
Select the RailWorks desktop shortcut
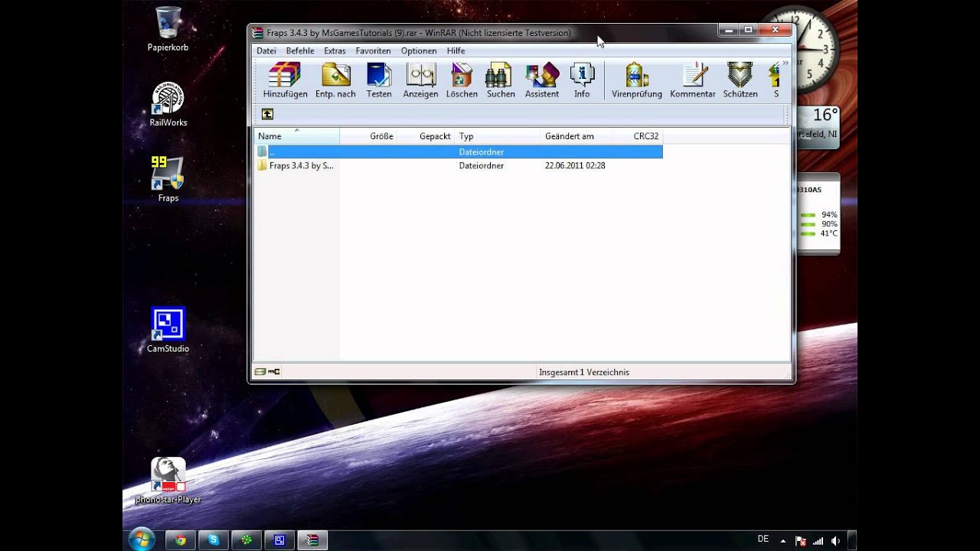point(168,105)
